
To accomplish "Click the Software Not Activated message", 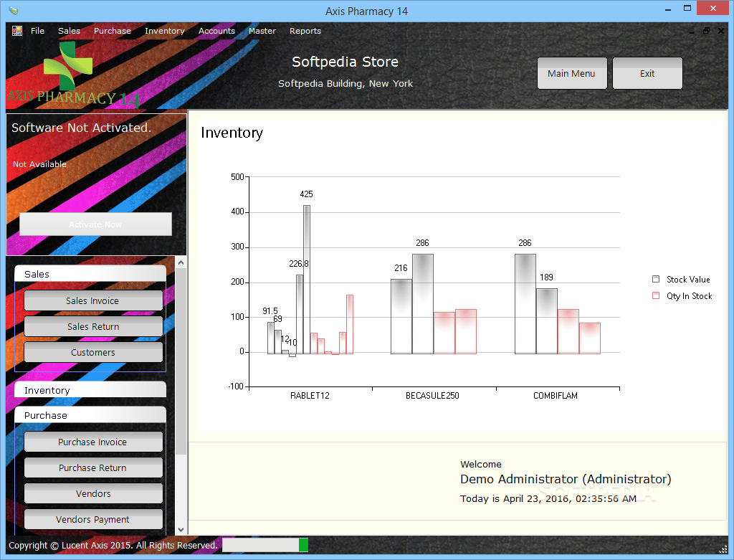I will (x=82, y=128).
